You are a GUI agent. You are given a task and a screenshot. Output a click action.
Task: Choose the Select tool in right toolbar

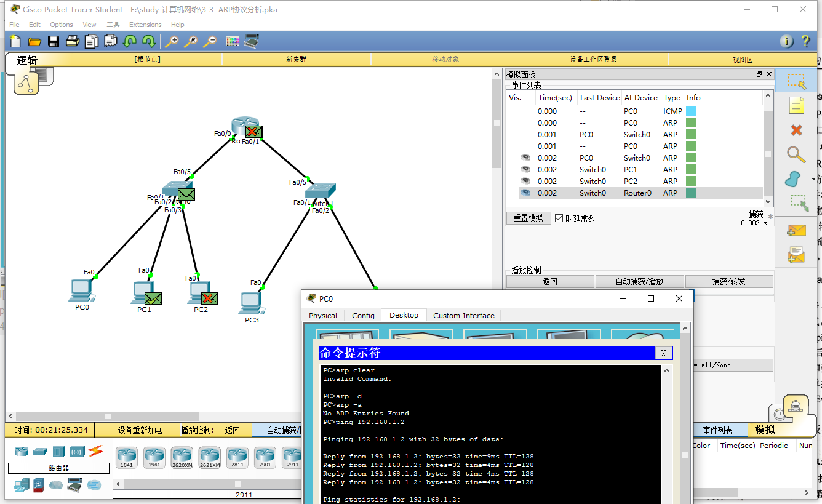coord(796,81)
